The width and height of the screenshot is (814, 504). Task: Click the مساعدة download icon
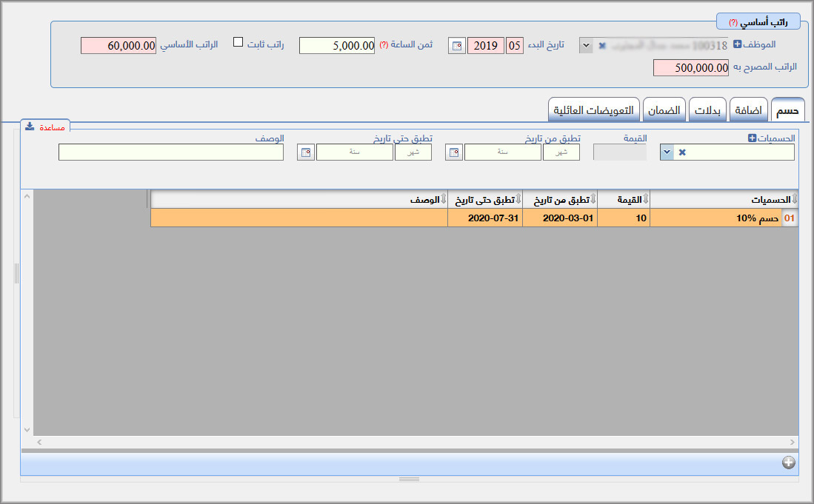30,127
